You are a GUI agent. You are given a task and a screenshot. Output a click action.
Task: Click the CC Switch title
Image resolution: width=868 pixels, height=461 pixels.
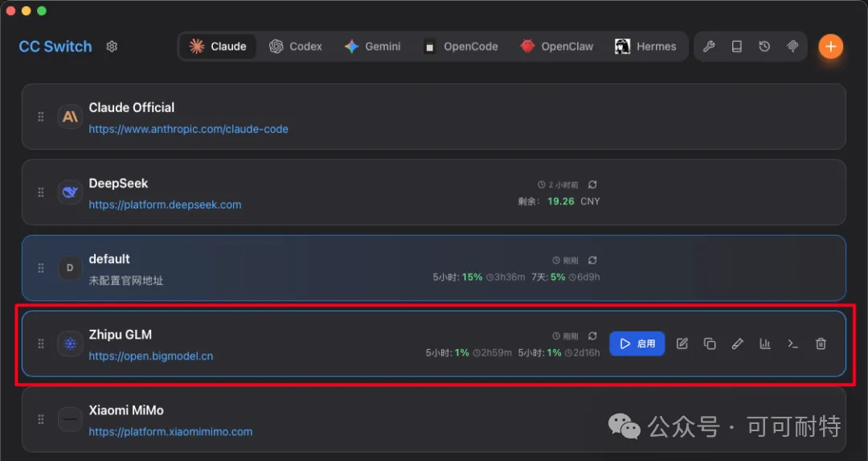click(x=55, y=47)
